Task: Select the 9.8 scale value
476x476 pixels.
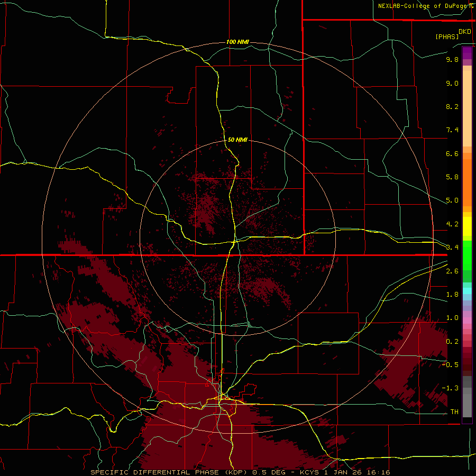Action: point(452,59)
